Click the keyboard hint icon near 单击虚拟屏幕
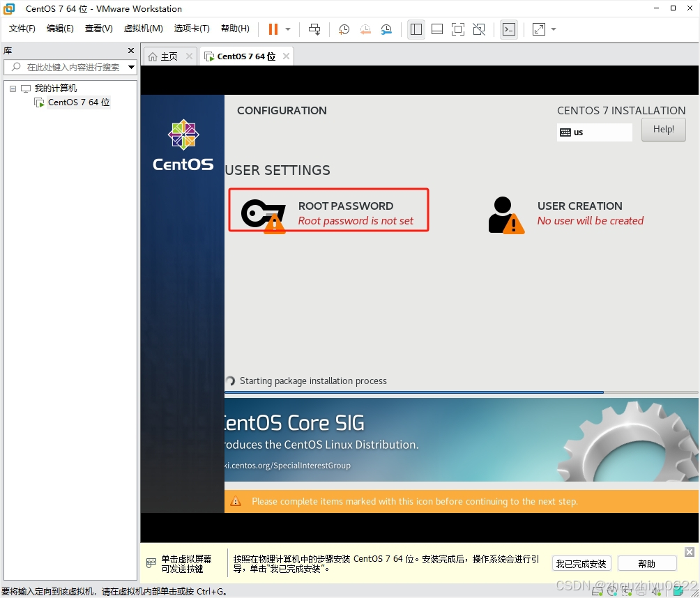The width and height of the screenshot is (700, 598). pos(151,562)
